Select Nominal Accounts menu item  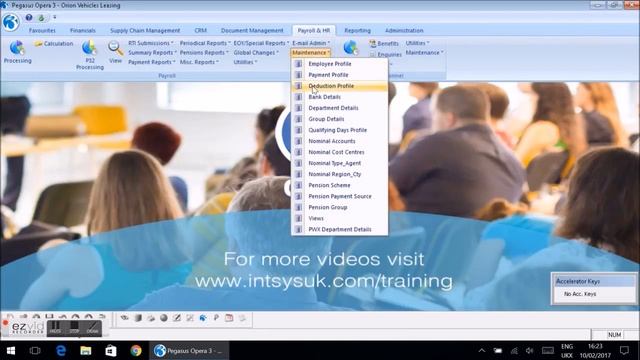pyautogui.click(x=340, y=141)
